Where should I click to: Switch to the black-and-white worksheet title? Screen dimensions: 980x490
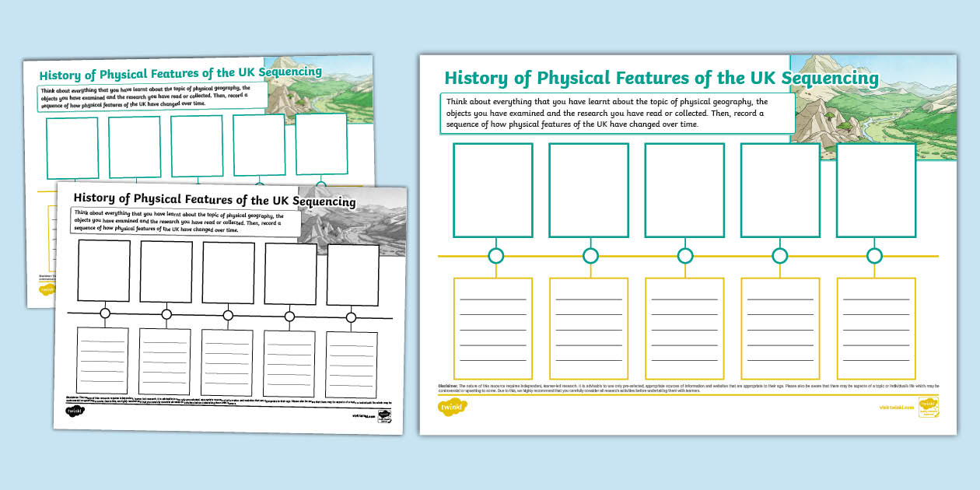click(x=214, y=198)
